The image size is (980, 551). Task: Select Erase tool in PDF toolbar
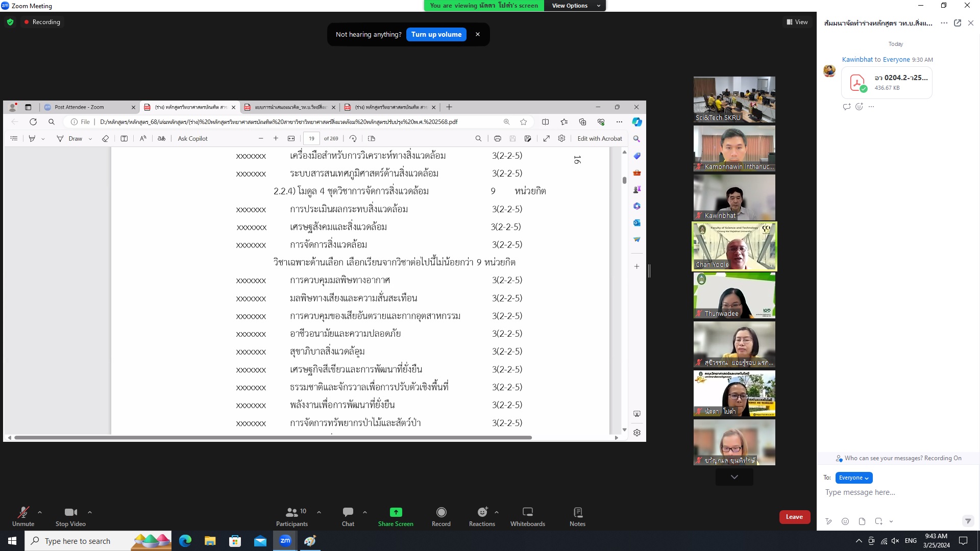(105, 138)
